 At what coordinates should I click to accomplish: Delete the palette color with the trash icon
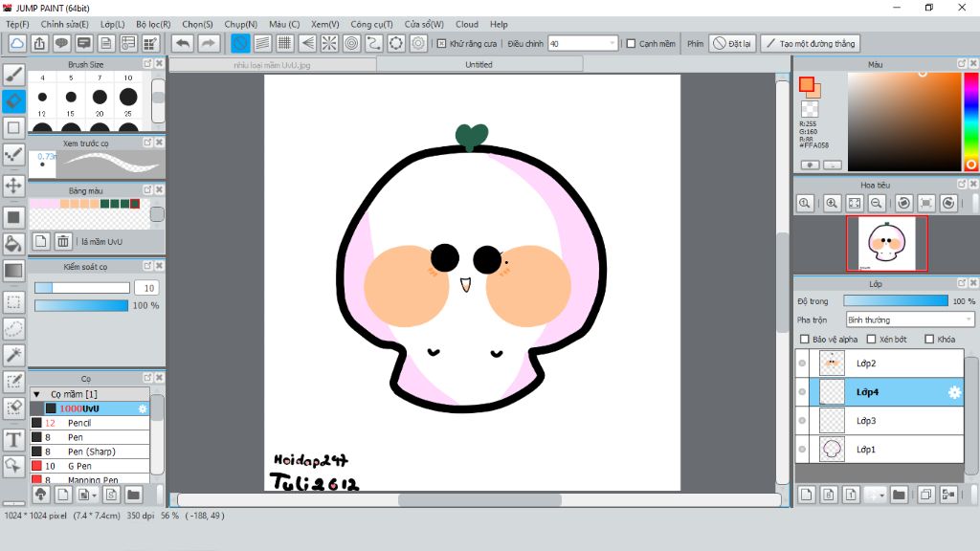pos(63,241)
